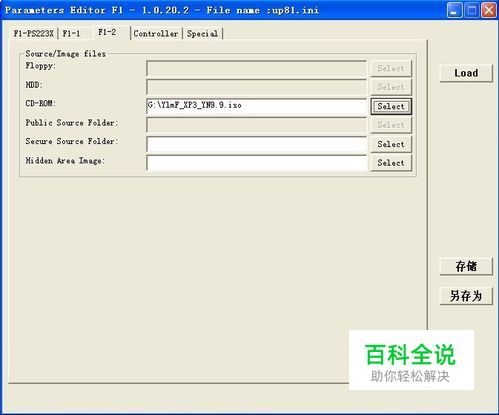Viewport: 499px width, 415px height.
Task: Go to the Controller tab
Action: 156,34
